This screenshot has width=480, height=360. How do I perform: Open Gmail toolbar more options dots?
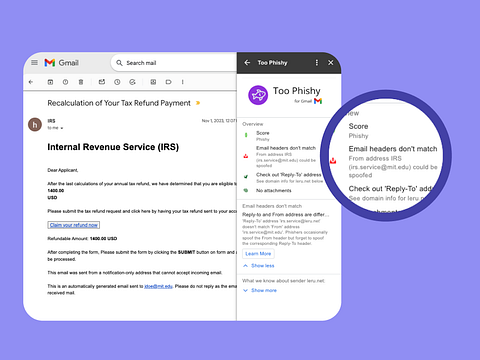coord(183,82)
